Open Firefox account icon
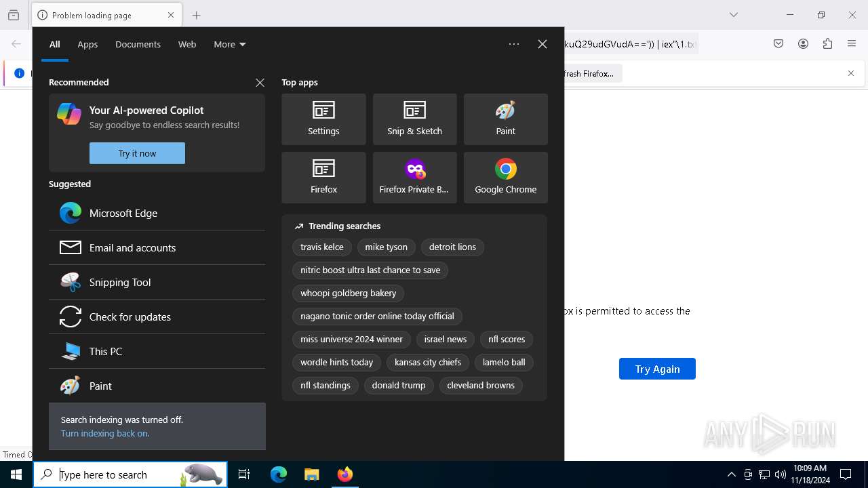The width and height of the screenshot is (868, 488). click(x=803, y=44)
